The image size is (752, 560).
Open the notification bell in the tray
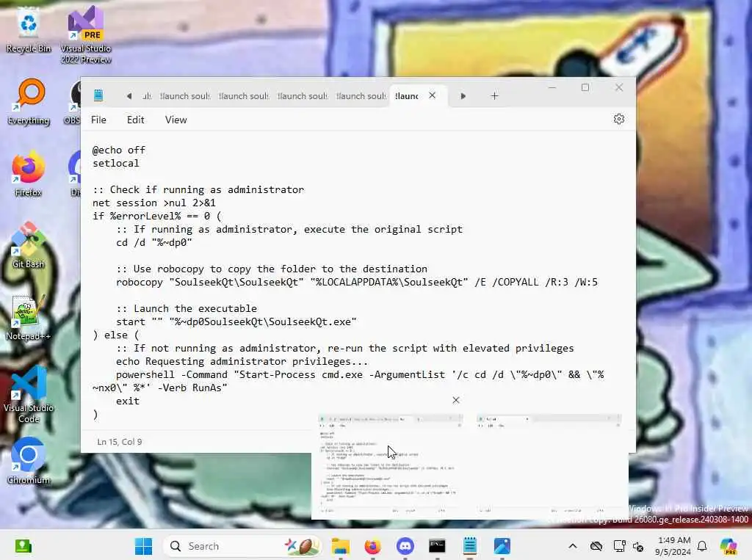point(701,546)
